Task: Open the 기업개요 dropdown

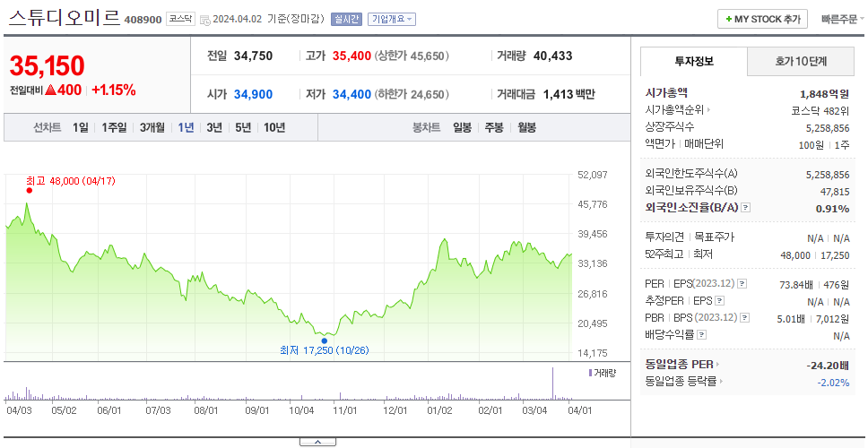Action: [x=391, y=20]
